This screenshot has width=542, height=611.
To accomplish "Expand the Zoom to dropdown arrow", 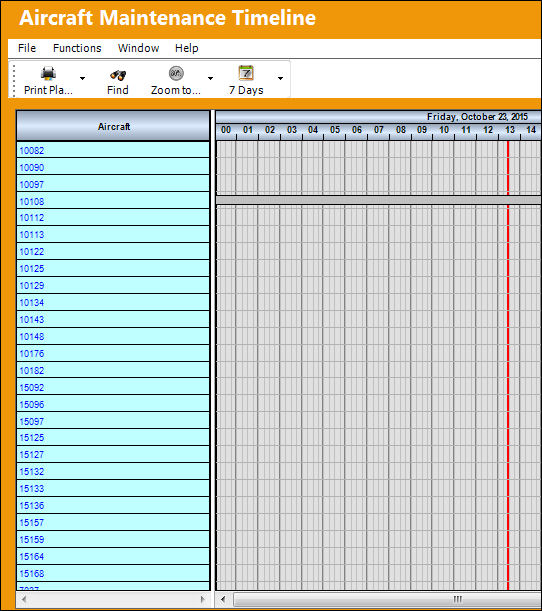I will 210,78.
